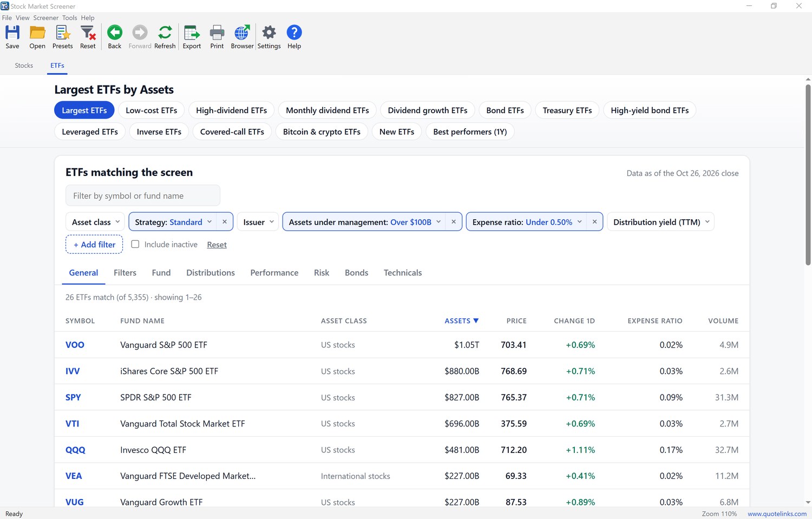The height and width of the screenshot is (519, 812).
Task: Print the screener results
Action: click(x=217, y=37)
